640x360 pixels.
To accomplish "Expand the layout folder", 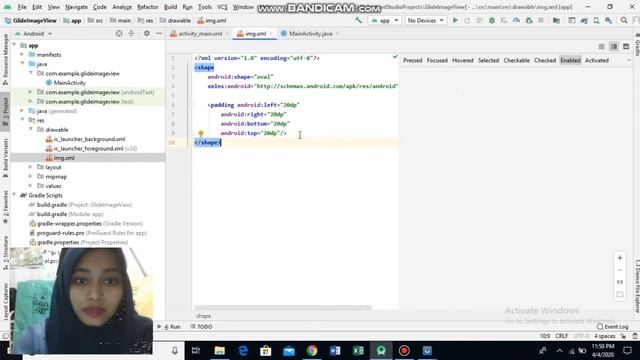I will click(31, 167).
